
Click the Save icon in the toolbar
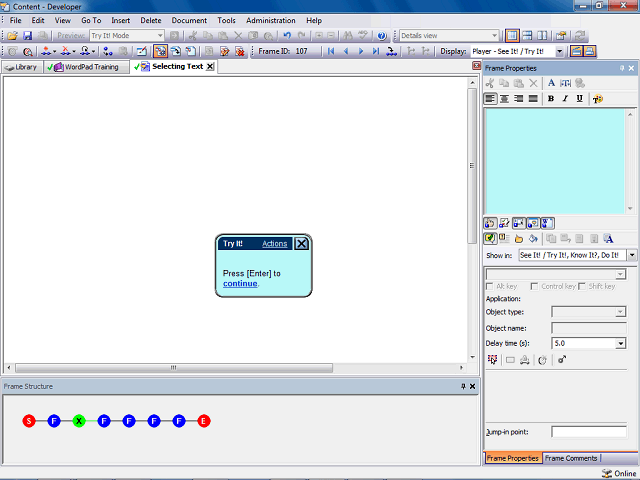[28, 36]
